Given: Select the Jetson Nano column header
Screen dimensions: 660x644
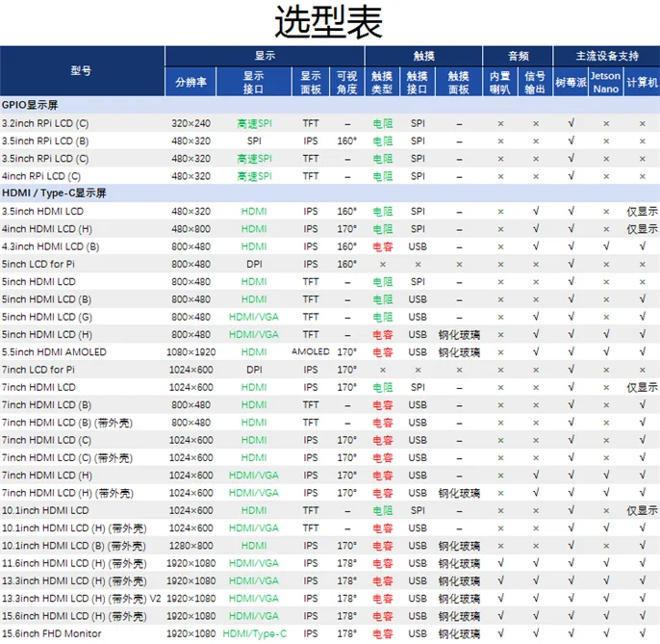Looking at the screenshot, I should coord(605,81).
